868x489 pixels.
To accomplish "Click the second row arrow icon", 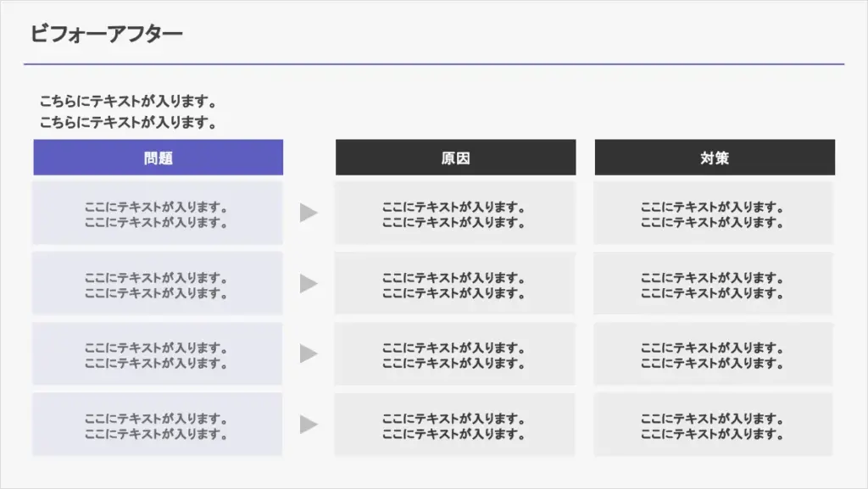I will (309, 283).
